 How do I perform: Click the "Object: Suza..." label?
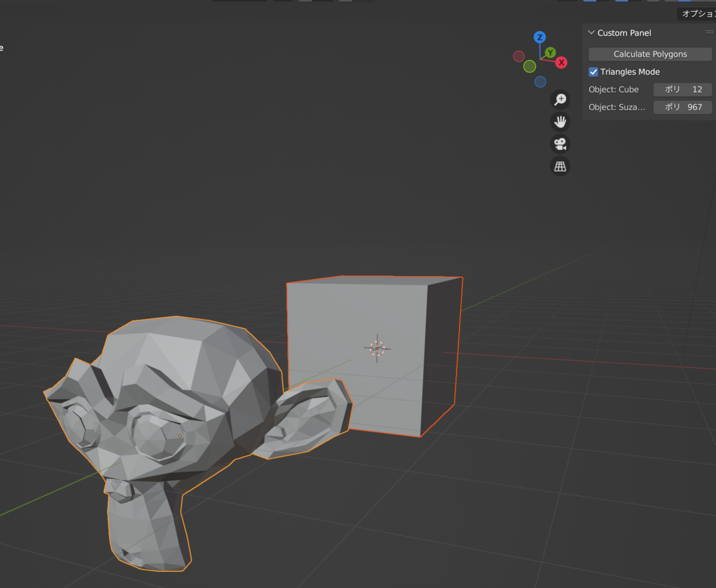point(617,107)
